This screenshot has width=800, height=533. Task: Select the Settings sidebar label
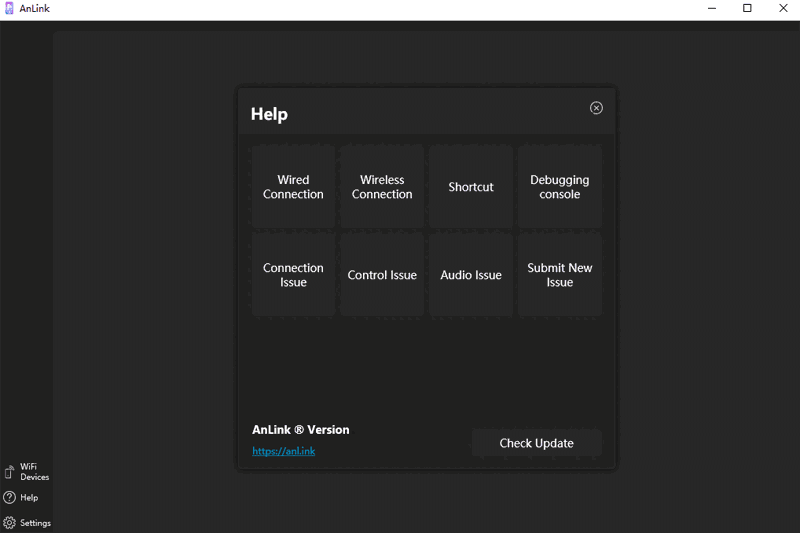36,523
